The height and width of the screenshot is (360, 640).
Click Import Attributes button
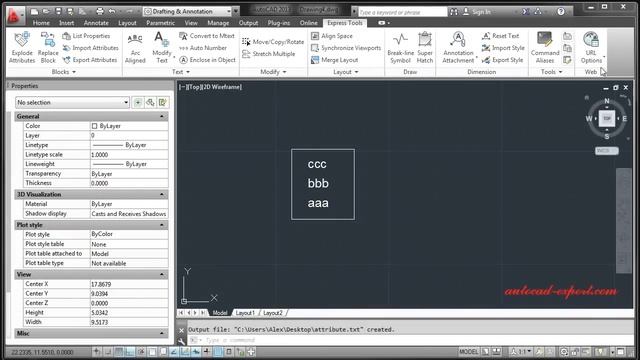pos(91,48)
